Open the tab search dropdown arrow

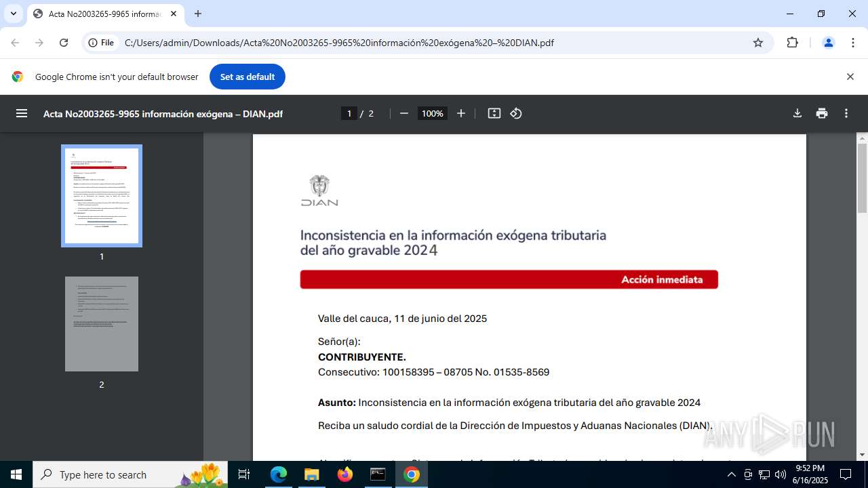click(13, 14)
